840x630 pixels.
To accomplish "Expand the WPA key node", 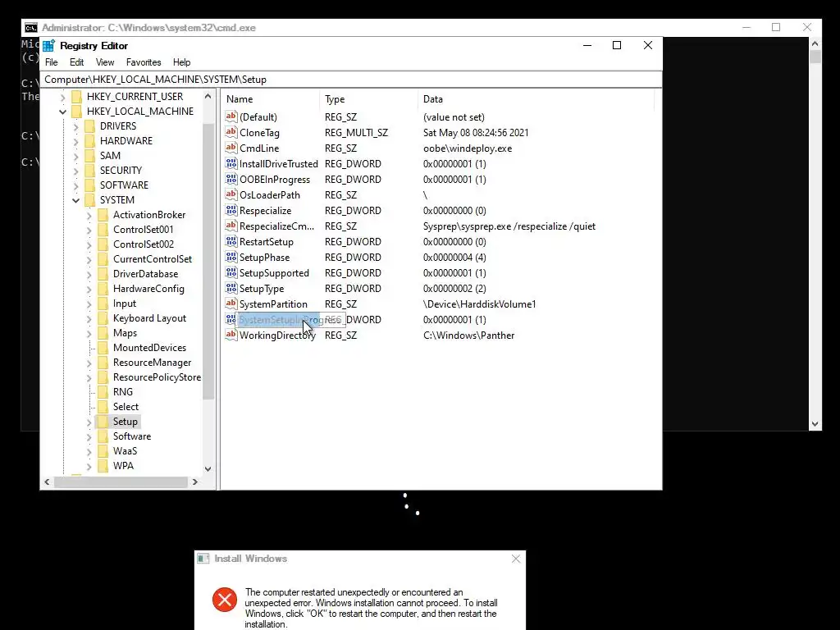I will pos(89,467).
